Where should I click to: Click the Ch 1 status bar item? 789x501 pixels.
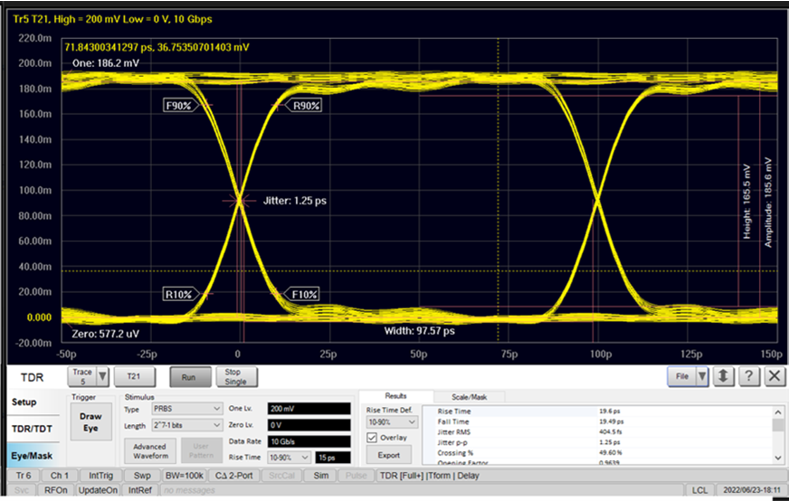pyautogui.click(x=59, y=475)
